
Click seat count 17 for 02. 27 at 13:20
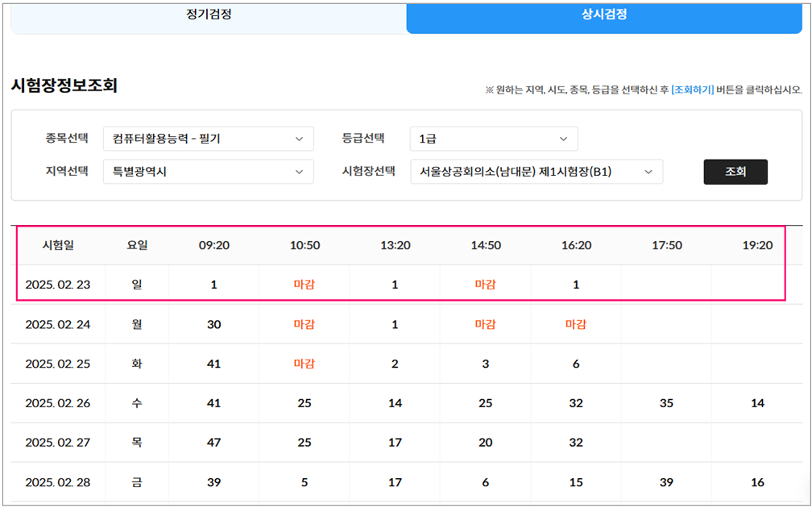point(395,443)
